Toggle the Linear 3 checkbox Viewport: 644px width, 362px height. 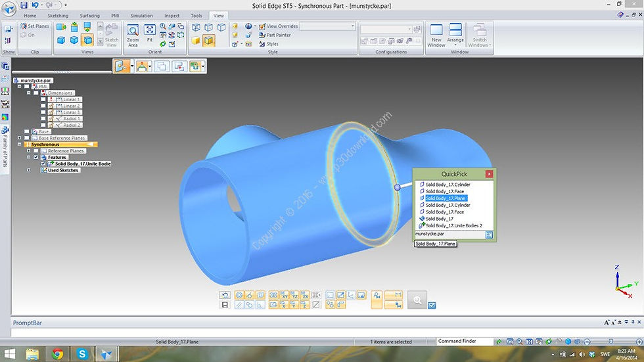(43, 112)
